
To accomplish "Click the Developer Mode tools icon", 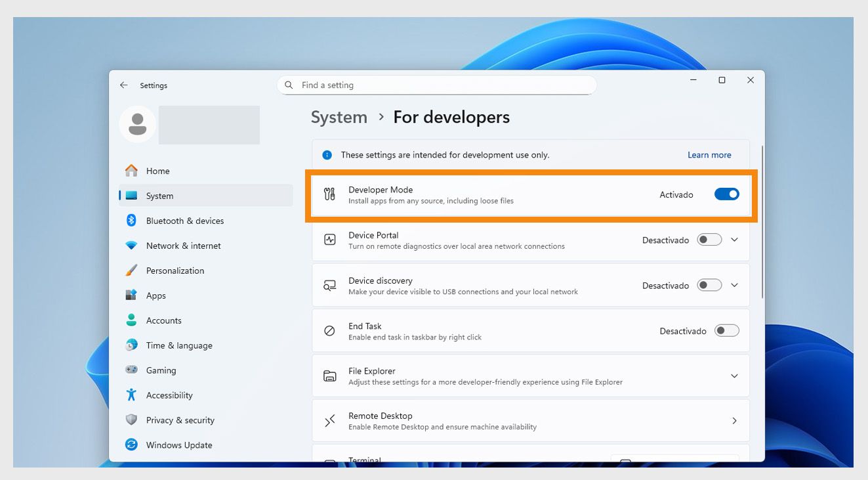I will pyautogui.click(x=330, y=194).
